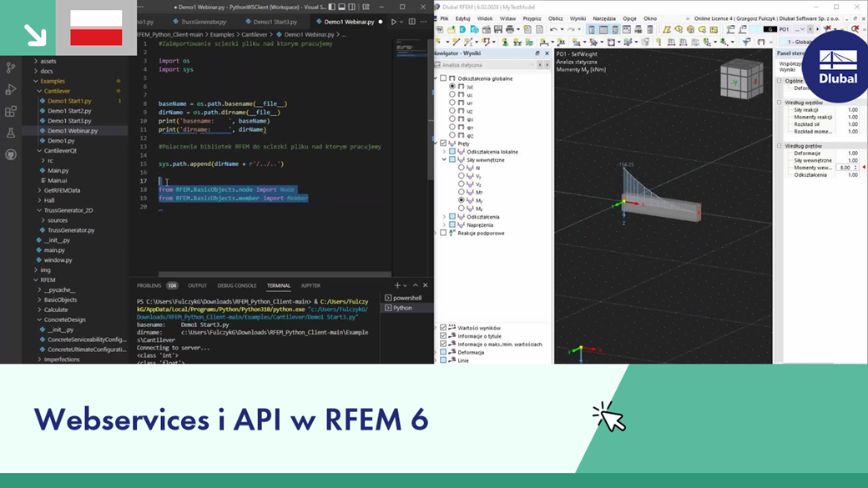Open the Wyniki menu in RFEM

point(578,18)
